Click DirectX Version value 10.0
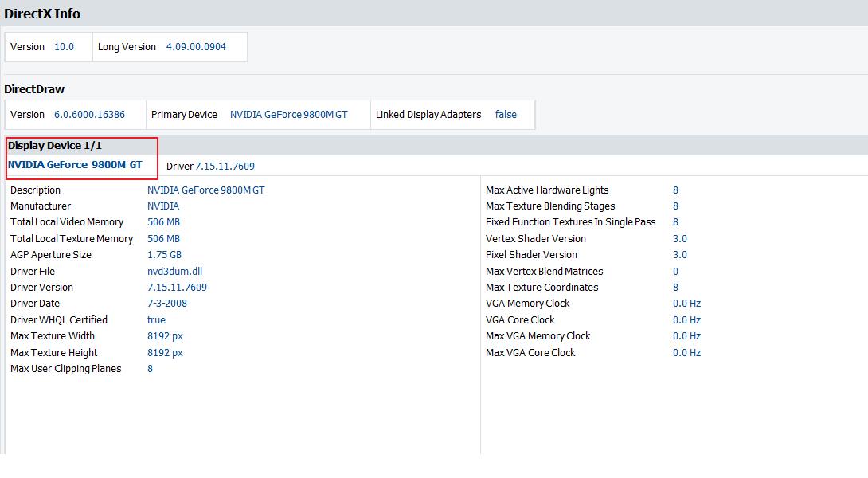This screenshot has width=868, height=478. 64,46
